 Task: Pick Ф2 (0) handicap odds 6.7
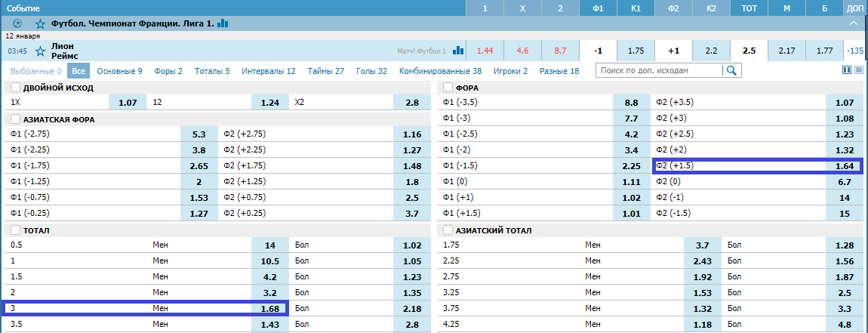point(844,181)
